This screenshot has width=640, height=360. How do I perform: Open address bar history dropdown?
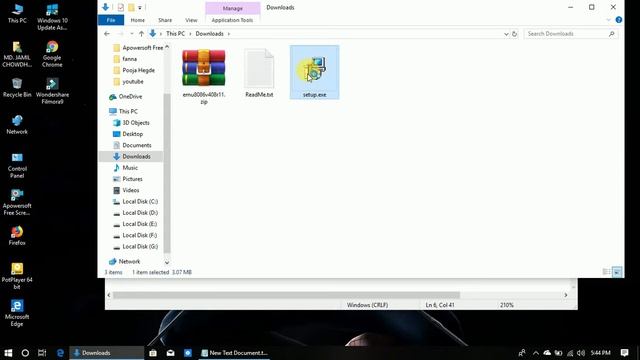pos(506,34)
